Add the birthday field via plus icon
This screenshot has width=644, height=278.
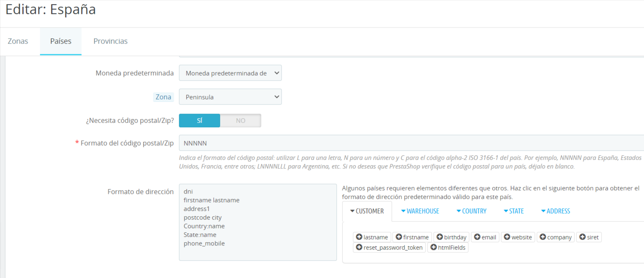(x=440, y=237)
